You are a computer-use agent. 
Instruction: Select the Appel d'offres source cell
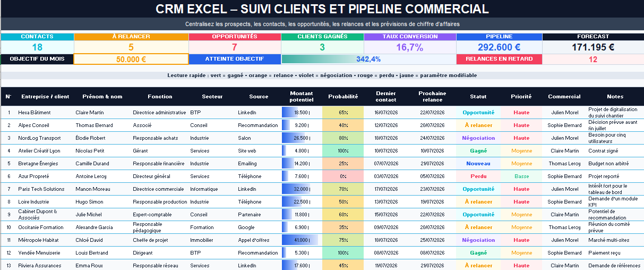click(259, 240)
